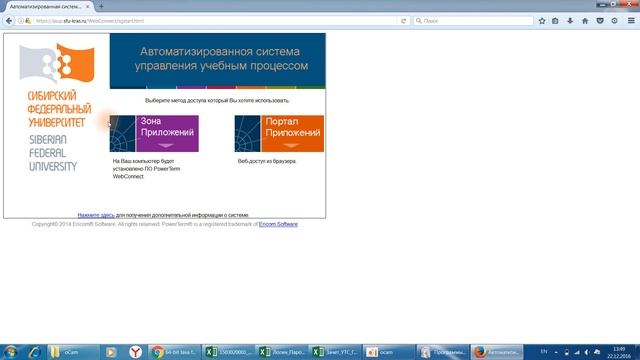Click the Нажмите здесь link

pyautogui.click(x=96, y=215)
